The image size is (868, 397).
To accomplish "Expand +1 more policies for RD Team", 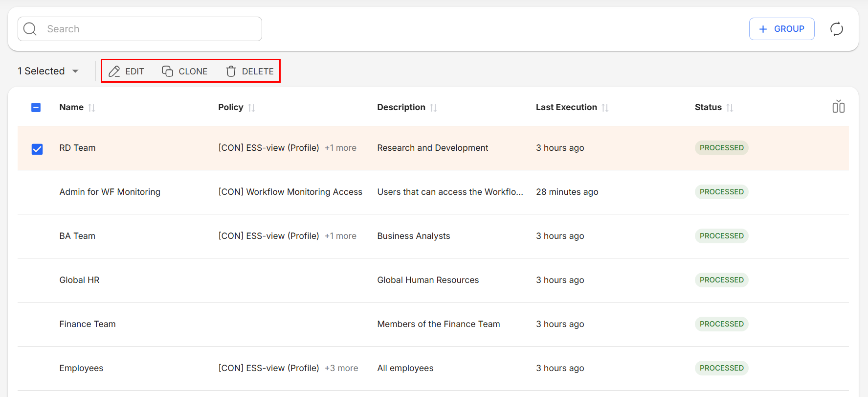I will pyautogui.click(x=340, y=148).
